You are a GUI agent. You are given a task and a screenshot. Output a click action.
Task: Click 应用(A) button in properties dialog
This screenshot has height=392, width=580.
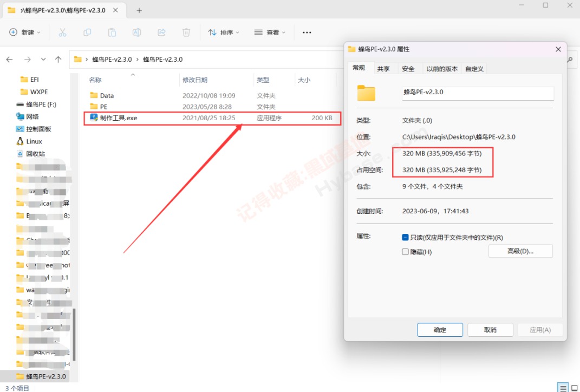point(540,330)
